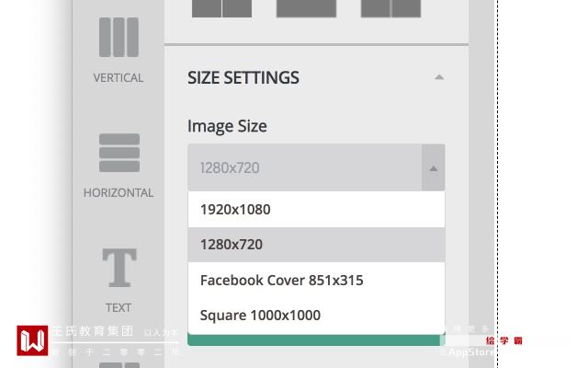Click the Image Size 1280x720 combo box
588x368 pixels.
pos(303,167)
